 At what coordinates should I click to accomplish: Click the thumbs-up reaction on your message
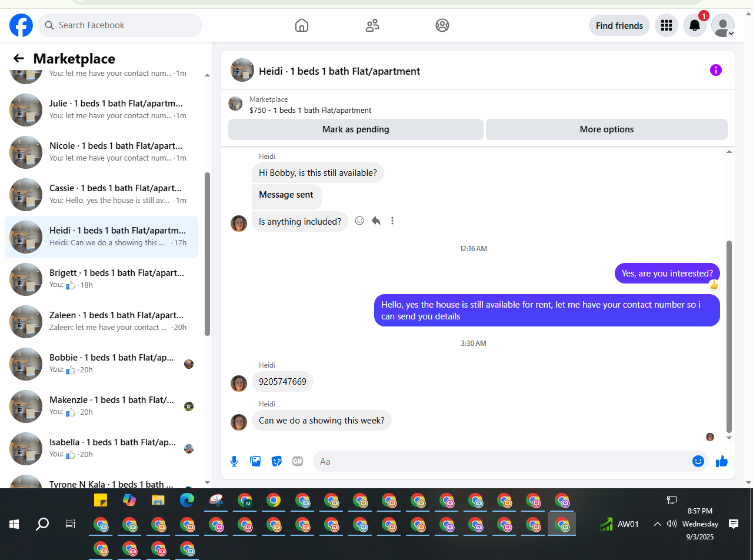(x=714, y=285)
